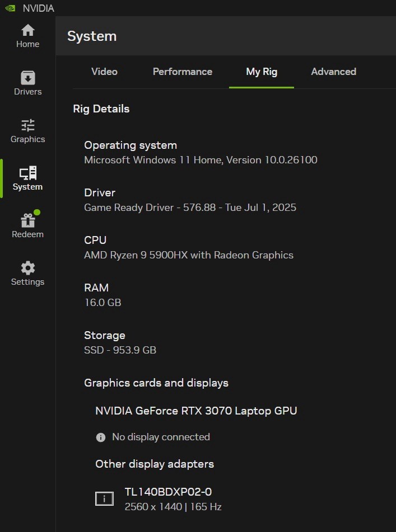Select the My Rig tab
Screen dimensions: 396x532
pos(262,72)
